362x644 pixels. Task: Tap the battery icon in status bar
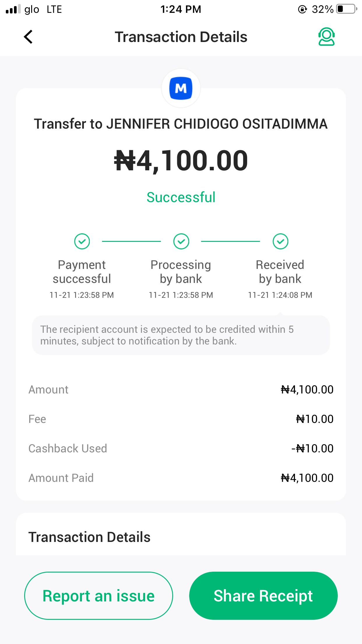(x=346, y=9)
